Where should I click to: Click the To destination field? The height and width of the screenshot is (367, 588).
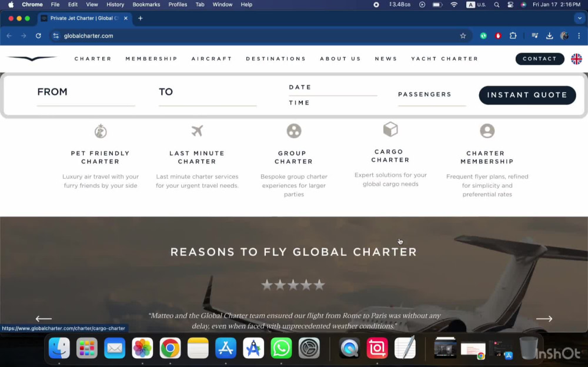coord(208,95)
